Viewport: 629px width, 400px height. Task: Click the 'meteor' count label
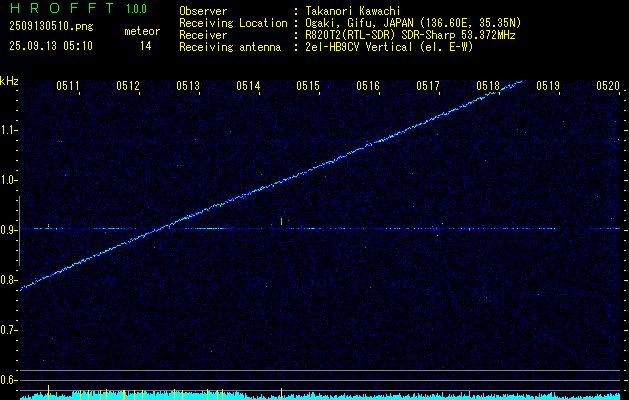[x=142, y=31]
